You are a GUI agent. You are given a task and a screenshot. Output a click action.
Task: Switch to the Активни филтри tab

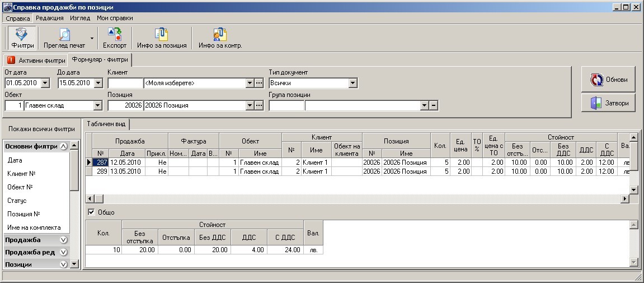click(x=35, y=61)
